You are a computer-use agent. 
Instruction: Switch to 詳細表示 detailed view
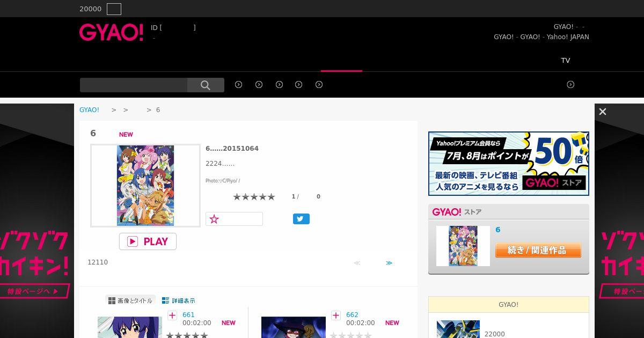[x=179, y=301]
